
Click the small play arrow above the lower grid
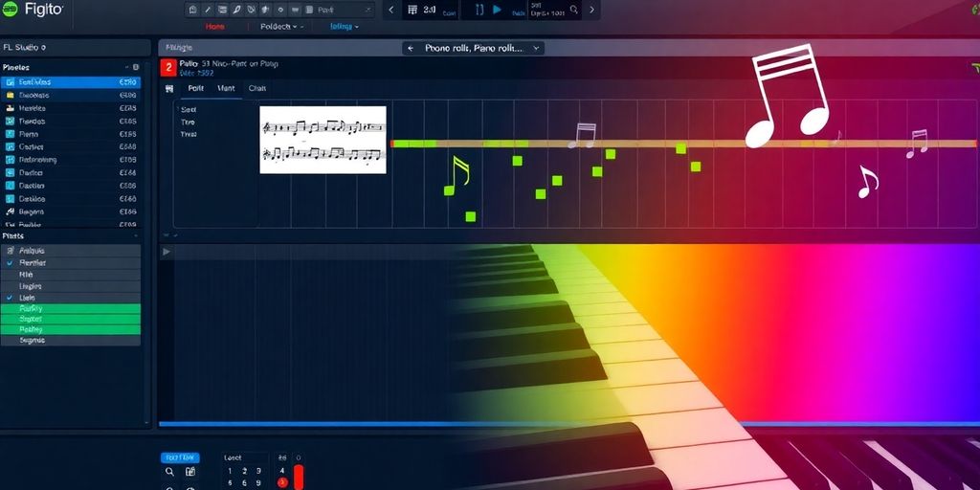tap(167, 252)
